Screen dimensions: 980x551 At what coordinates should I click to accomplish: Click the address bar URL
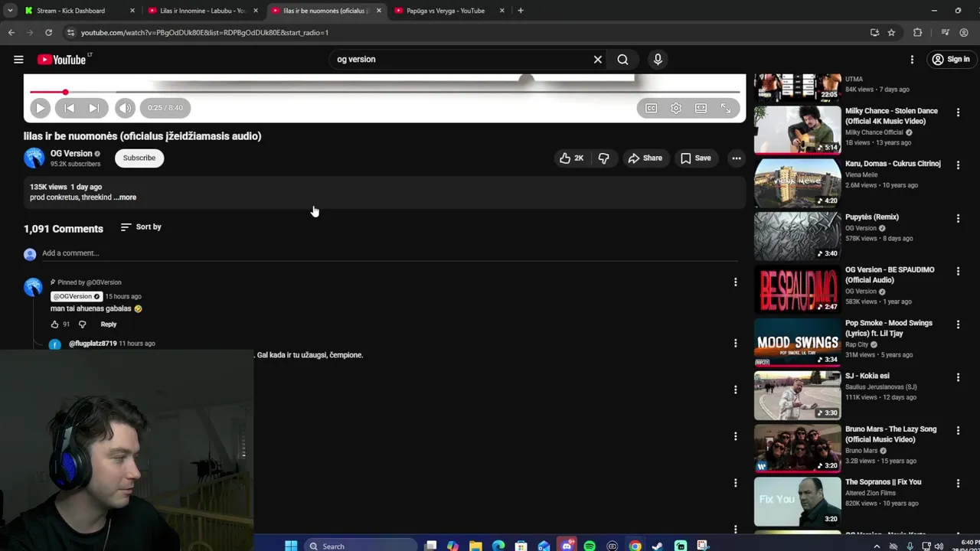tap(204, 33)
